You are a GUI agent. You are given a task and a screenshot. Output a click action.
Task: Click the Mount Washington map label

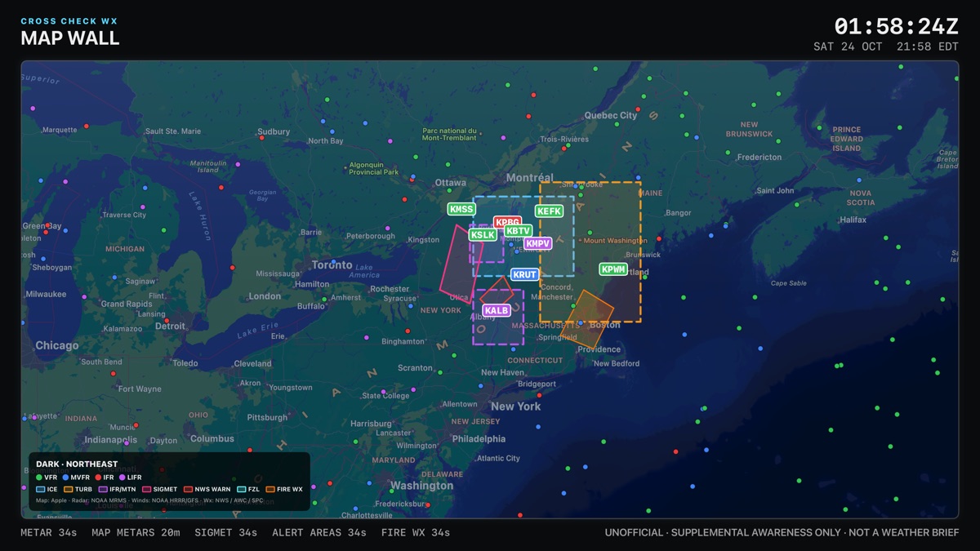(x=615, y=241)
